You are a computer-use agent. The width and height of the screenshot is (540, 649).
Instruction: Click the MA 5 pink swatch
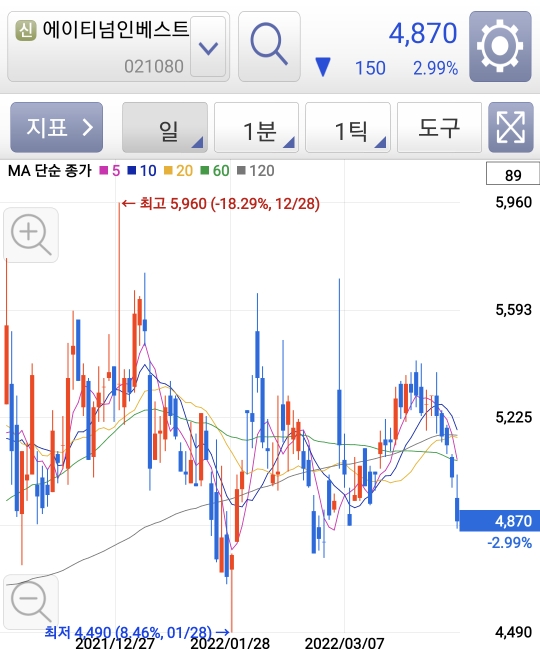(103, 171)
